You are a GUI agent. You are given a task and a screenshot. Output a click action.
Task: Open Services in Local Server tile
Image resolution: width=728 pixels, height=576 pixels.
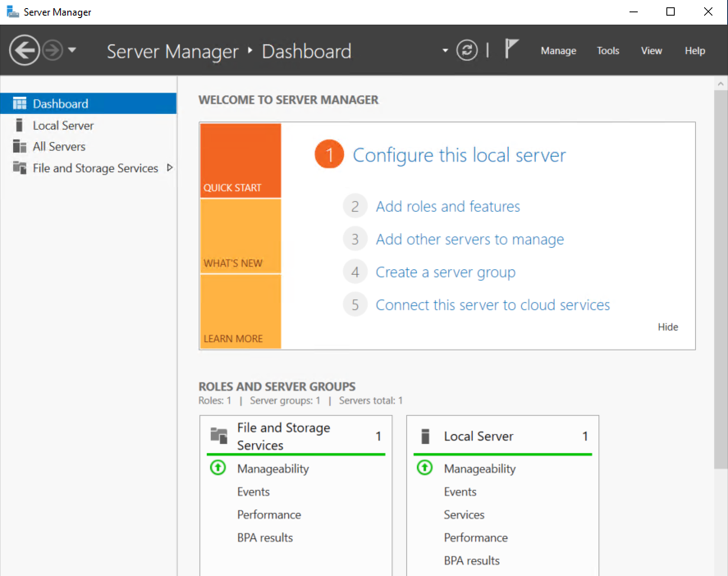pyautogui.click(x=464, y=514)
